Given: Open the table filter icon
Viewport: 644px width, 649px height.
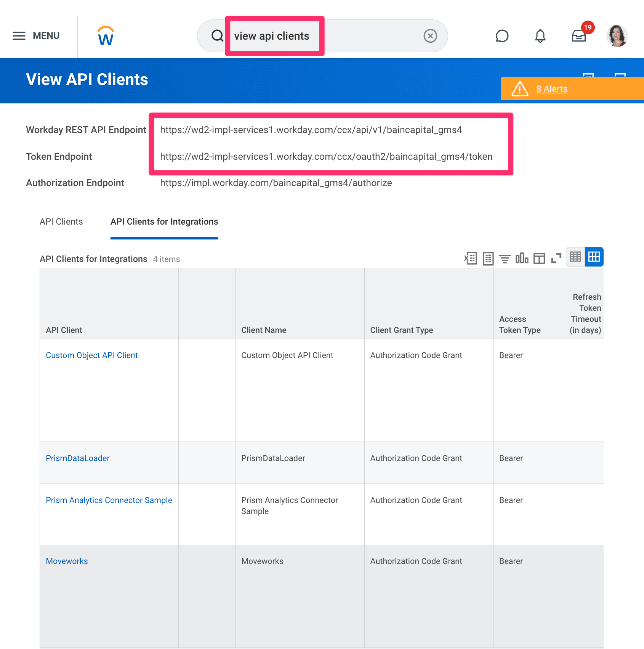Looking at the screenshot, I should [505, 259].
